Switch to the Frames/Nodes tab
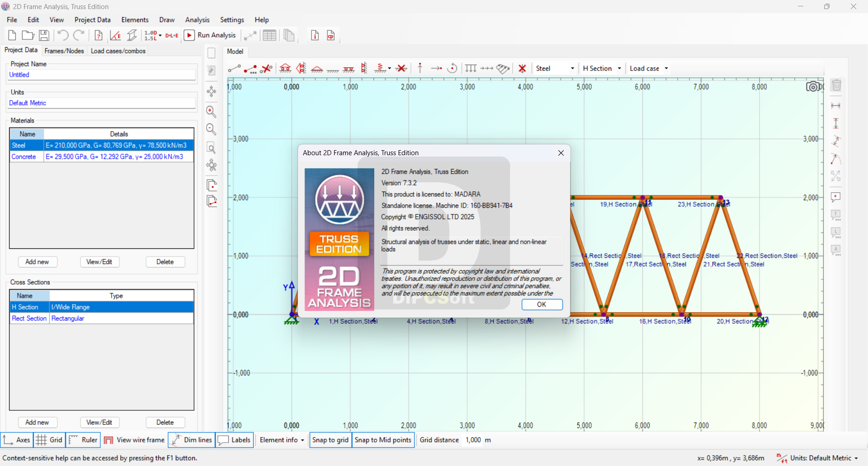This screenshot has height=466, width=868. coord(64,51)
